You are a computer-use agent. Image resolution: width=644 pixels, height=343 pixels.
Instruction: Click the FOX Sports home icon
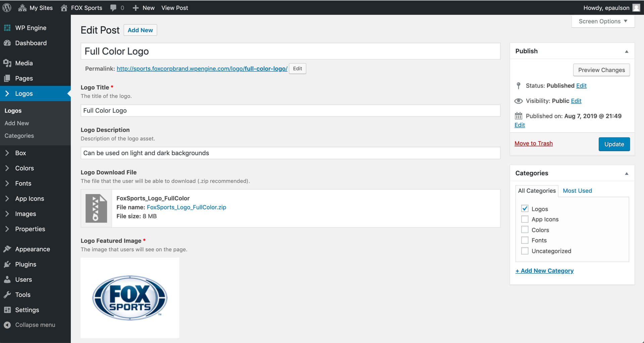pyautogui.click(x=64, y=8)
